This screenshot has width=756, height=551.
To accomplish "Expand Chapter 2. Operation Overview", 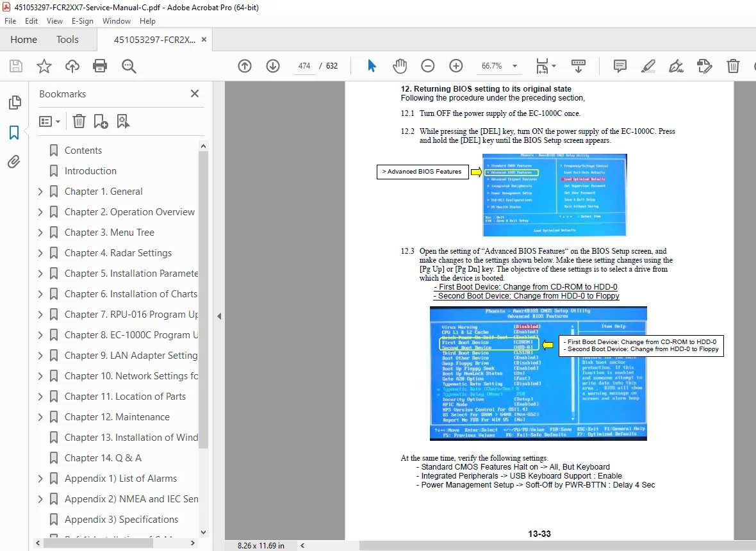I will tap(40, 212).
